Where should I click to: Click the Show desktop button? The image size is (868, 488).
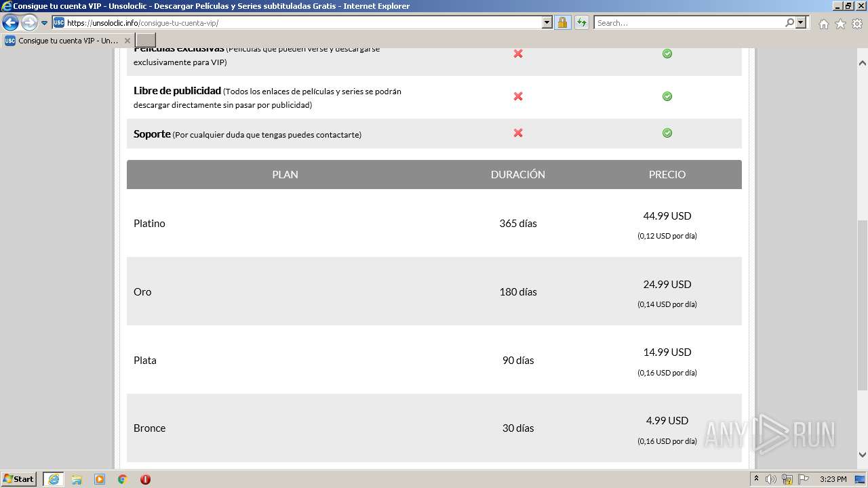(x=861, y=479)
